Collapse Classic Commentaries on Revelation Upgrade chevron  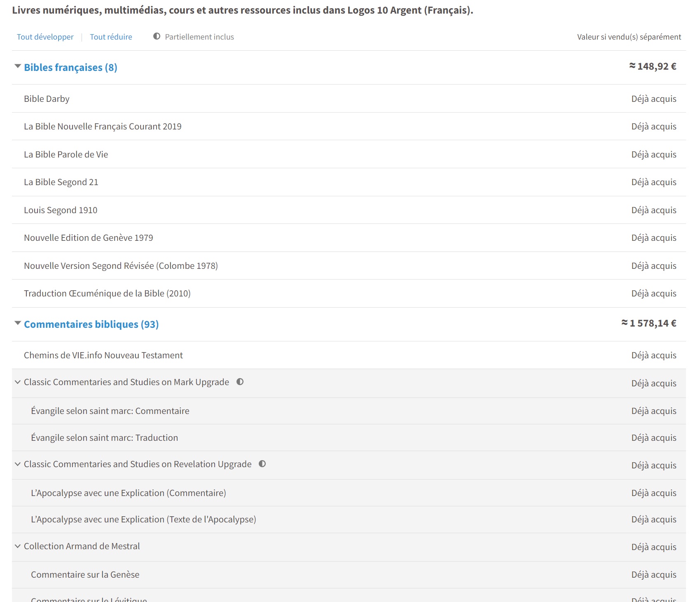coord(18,464)
